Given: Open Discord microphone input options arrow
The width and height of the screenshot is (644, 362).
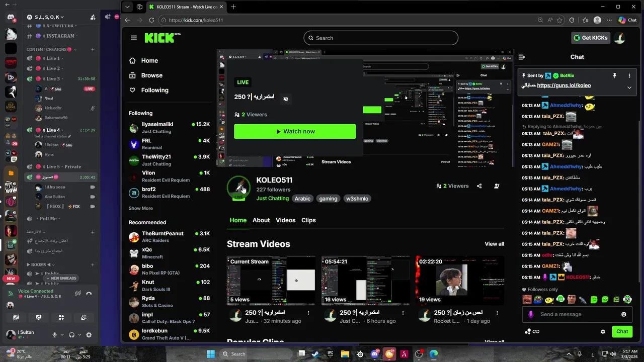Looking at the screenshot, I should [62, 335].
